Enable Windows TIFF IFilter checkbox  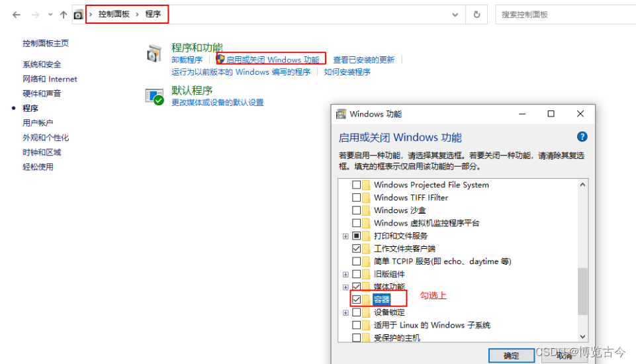pos(356,198)
